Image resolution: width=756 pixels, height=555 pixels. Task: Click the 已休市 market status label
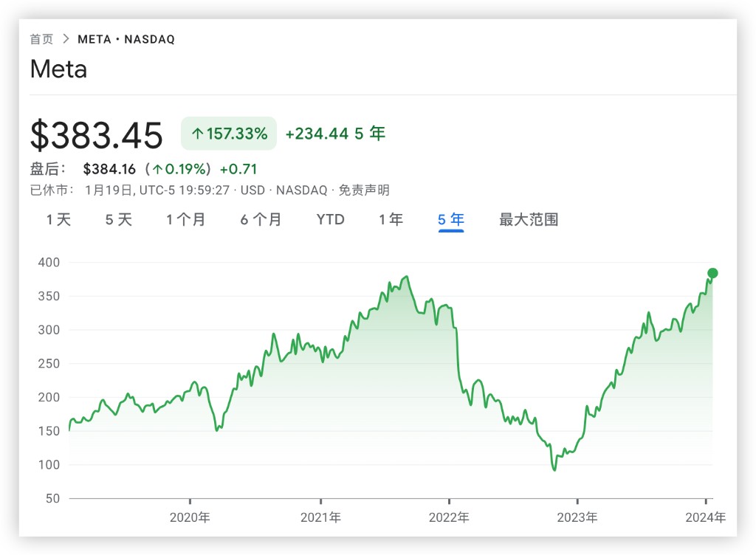52,190
